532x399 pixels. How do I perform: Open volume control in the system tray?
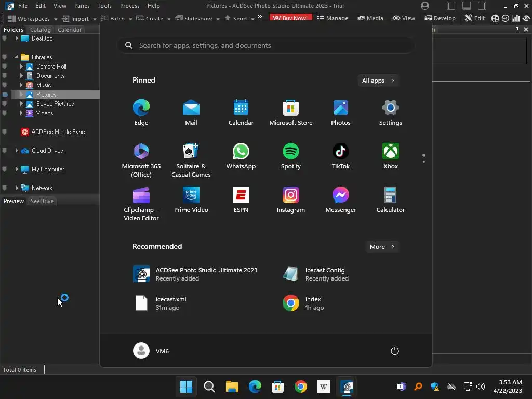481,387
